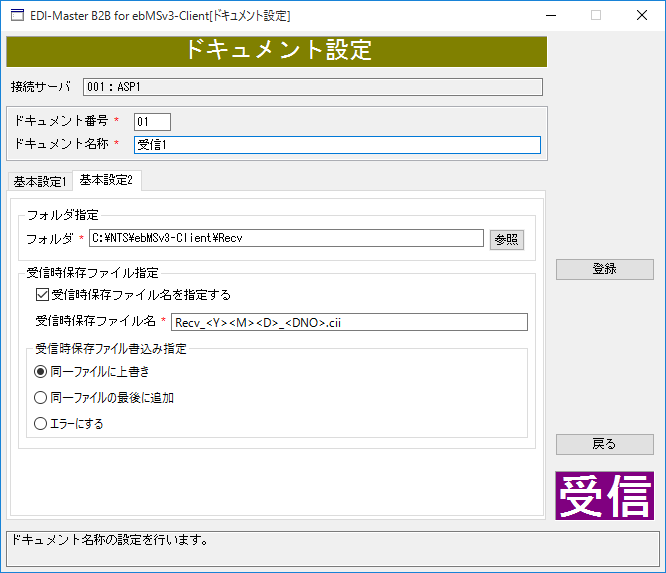Switch to the 基本設定1 tab

pos(40,181)
